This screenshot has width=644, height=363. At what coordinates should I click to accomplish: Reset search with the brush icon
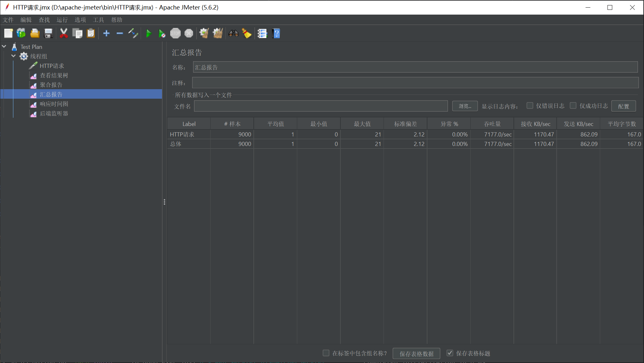[x=247, y=33]
